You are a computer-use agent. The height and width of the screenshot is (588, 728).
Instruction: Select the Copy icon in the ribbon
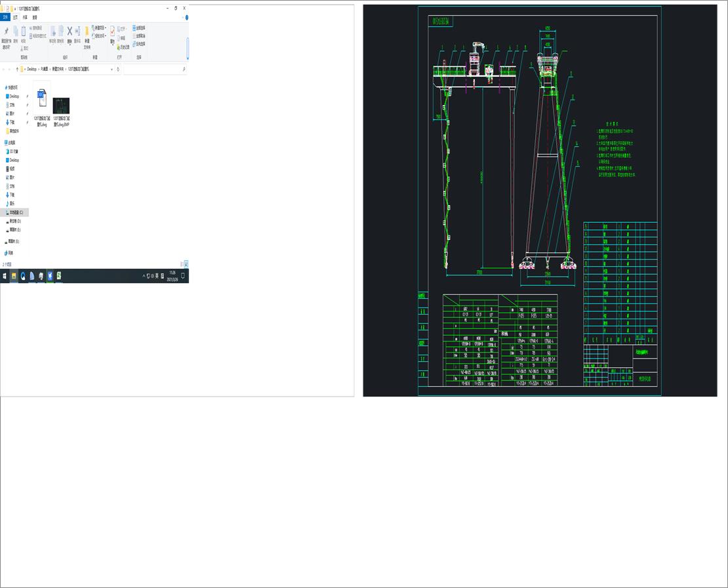click(15, 30)
